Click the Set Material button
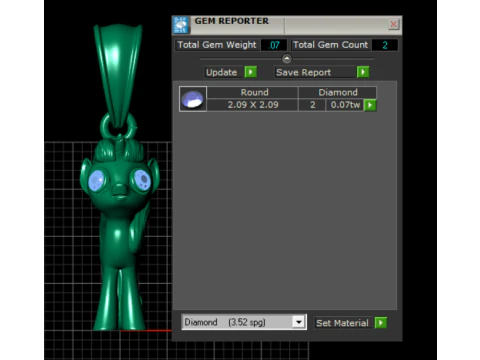This screenshot has width=480, height=360. click(x=342, y=323)
